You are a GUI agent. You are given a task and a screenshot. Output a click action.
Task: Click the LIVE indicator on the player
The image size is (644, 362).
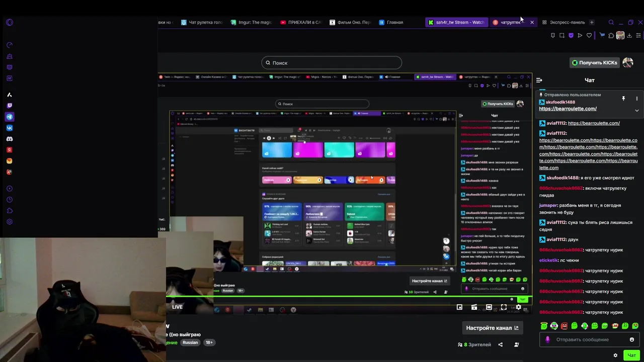(x=177, y=307)
